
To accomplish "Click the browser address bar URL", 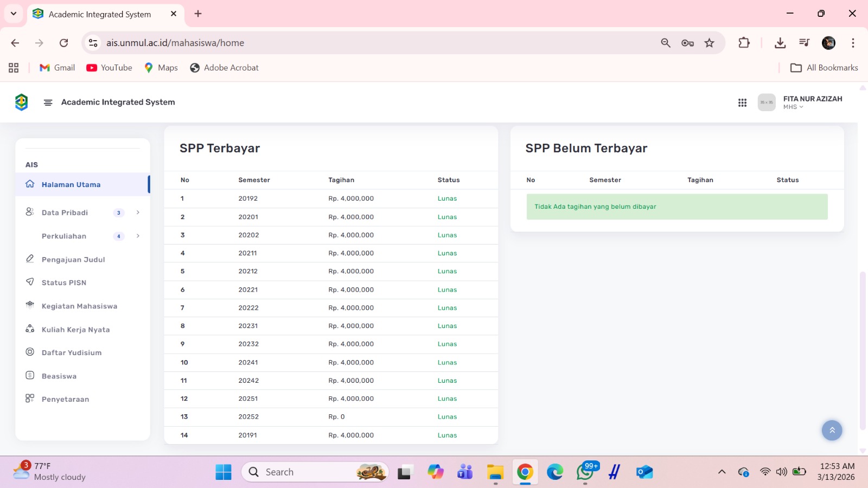I will pyautogui.click(x=175, y=43).
